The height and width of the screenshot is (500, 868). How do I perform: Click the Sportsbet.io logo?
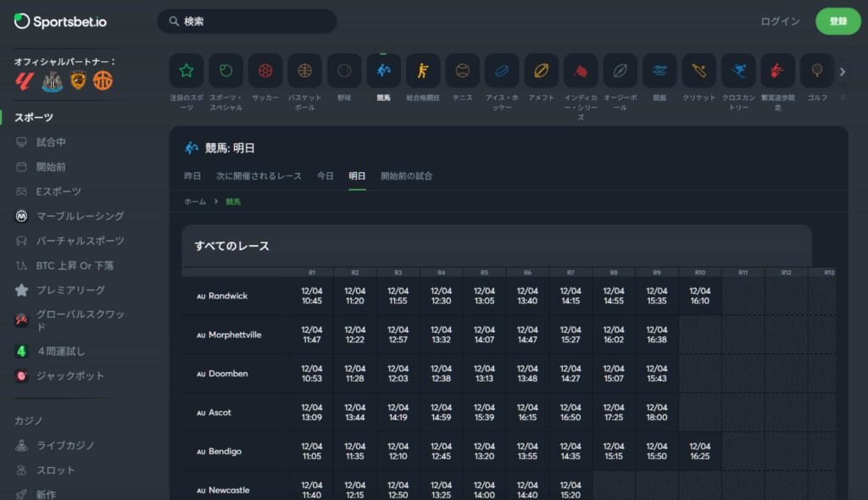[60, 21]
